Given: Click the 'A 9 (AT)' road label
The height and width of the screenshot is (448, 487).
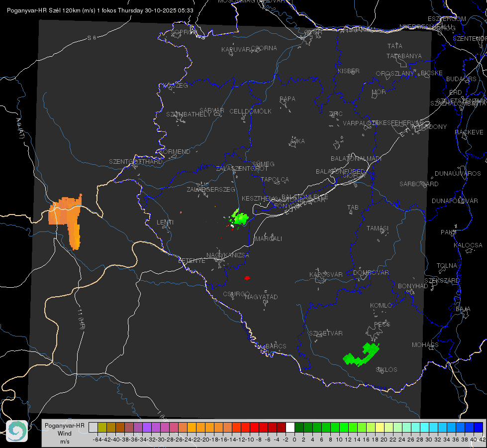Looking at the screenshot, I should (20, 128).
